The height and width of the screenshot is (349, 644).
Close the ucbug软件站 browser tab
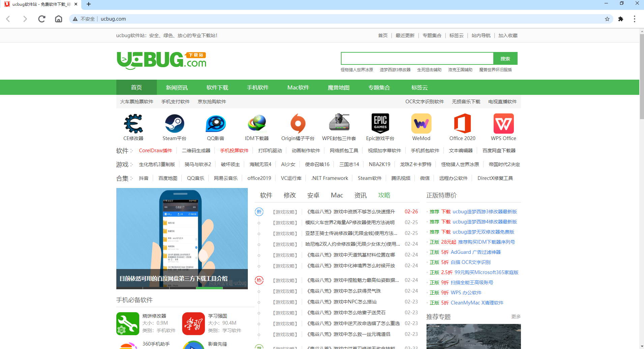click(76, 4)
